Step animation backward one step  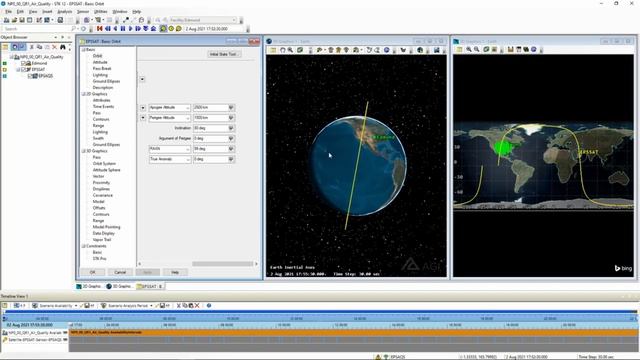[x=108, y=29]
